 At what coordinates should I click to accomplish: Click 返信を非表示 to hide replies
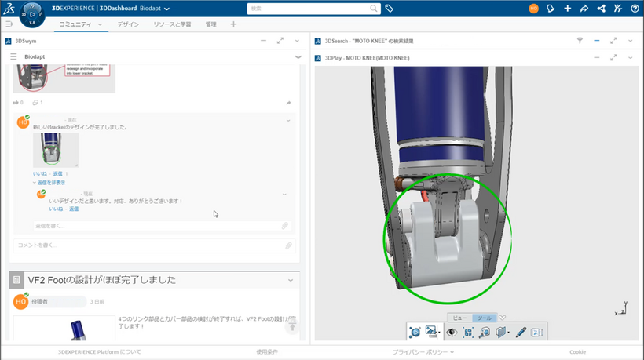(51, 183)
